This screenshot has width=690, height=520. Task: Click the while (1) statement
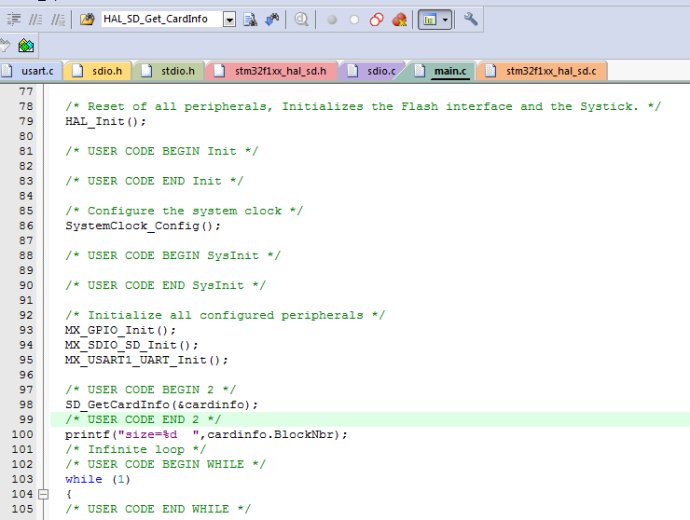click(x=98, y=480)
